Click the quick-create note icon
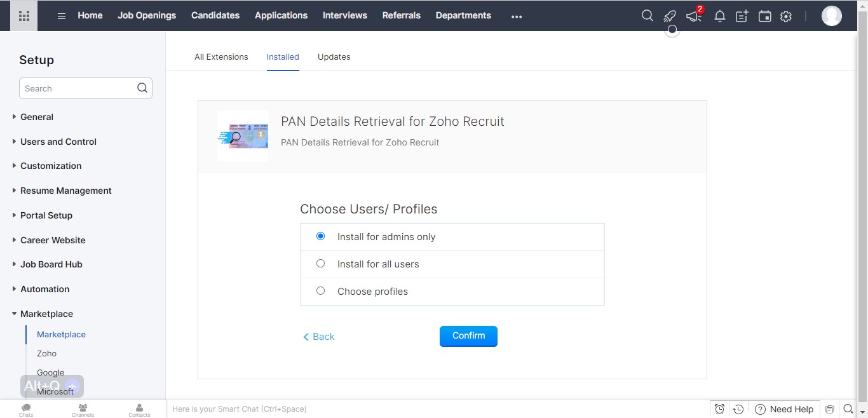 (742, 17)
